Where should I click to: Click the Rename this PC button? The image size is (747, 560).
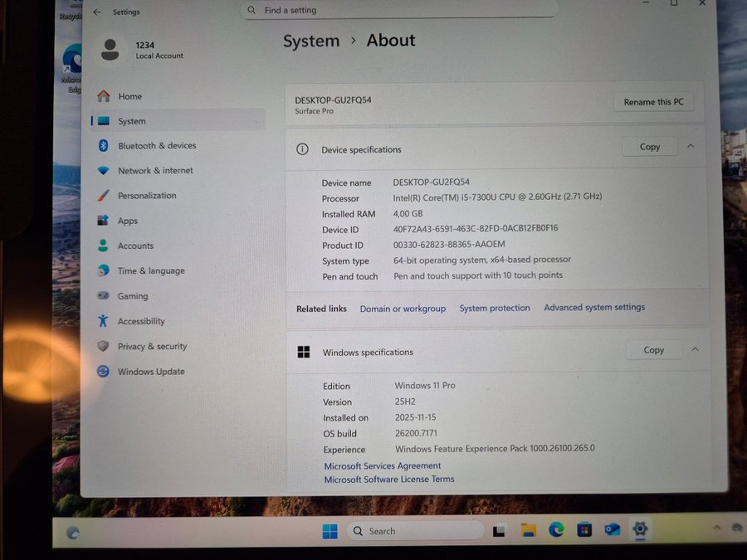tap(653, 102)
